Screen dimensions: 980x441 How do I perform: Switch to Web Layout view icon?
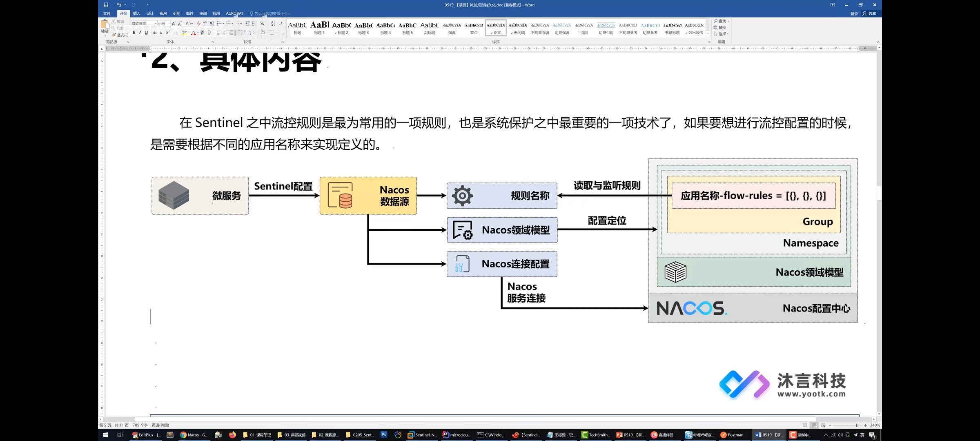click(823, 425)
